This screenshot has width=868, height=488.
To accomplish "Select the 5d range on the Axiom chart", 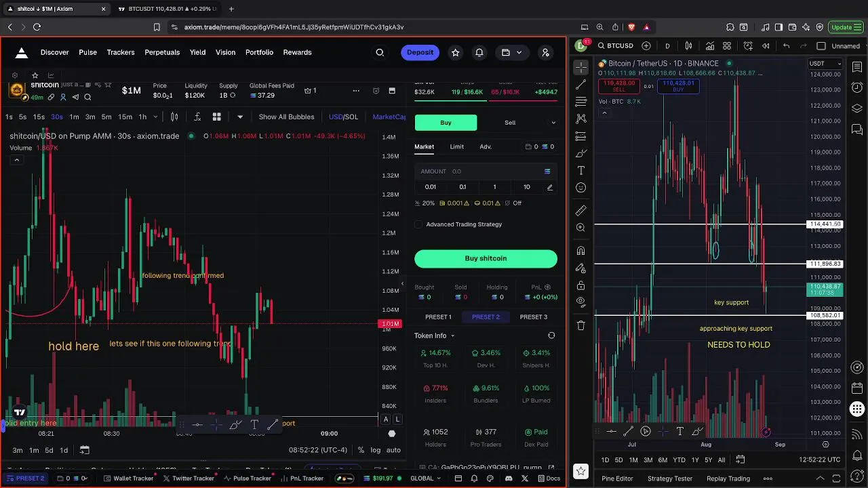I will coord(49,450).
